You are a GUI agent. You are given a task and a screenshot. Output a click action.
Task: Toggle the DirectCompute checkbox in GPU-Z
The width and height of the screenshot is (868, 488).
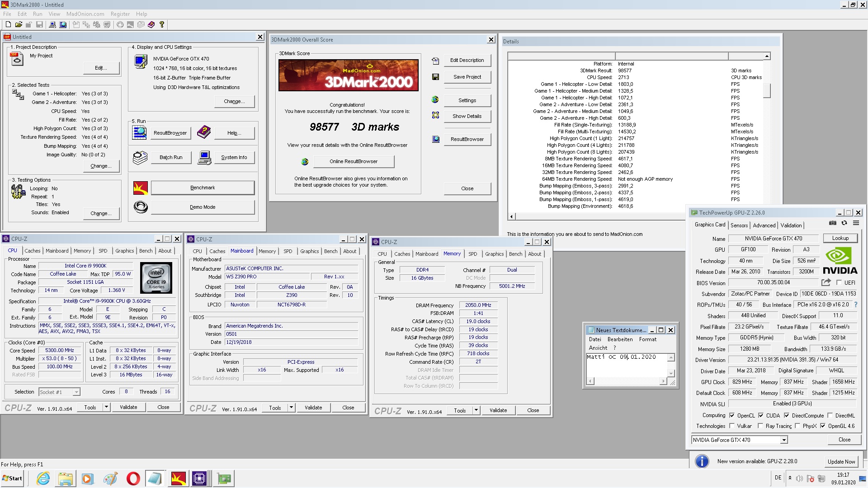tap(787, 415)
